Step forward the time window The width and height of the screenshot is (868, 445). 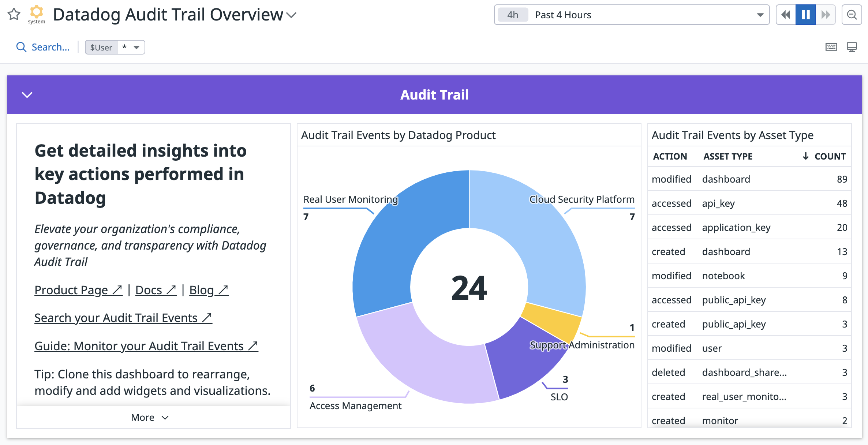[x=826, y=15]
